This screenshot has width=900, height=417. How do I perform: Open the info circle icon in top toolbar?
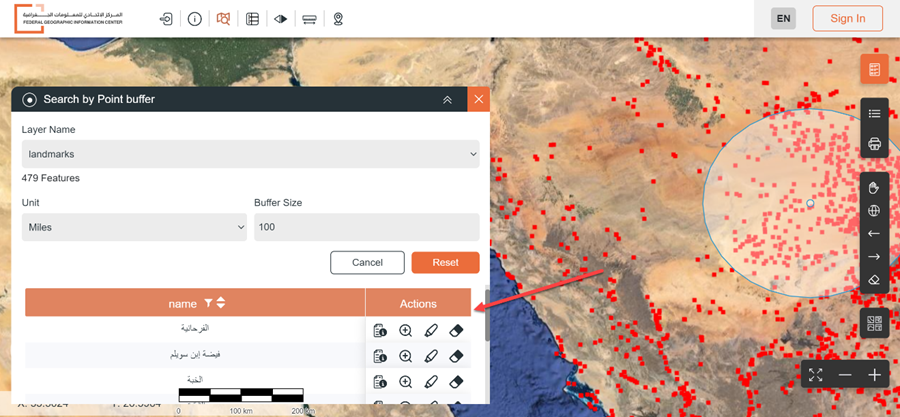click(195, 19)
